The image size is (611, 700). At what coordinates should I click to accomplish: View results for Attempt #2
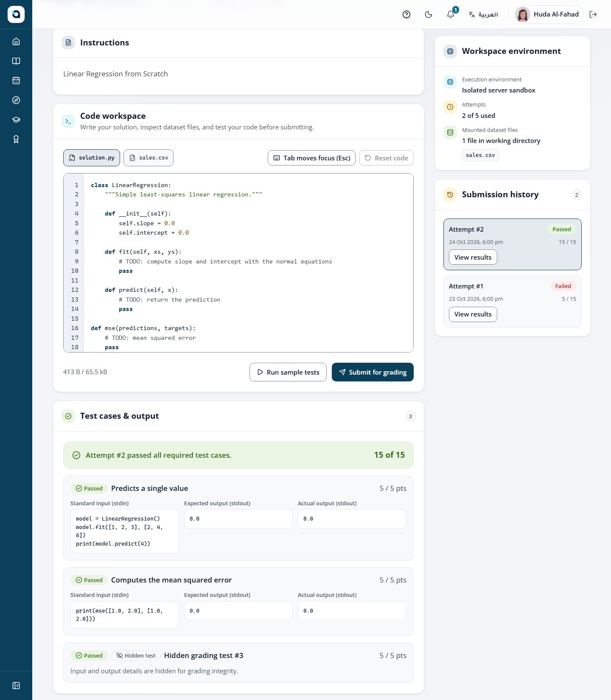point(473,257)
